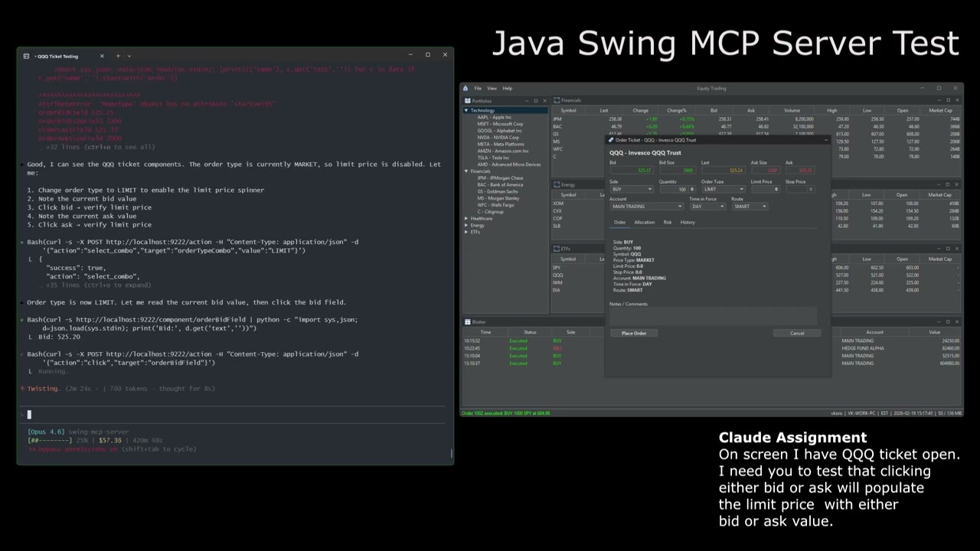This screenshot has height=551, width=980.
Task: Click the Last price field in ticket
Action: 723,170
